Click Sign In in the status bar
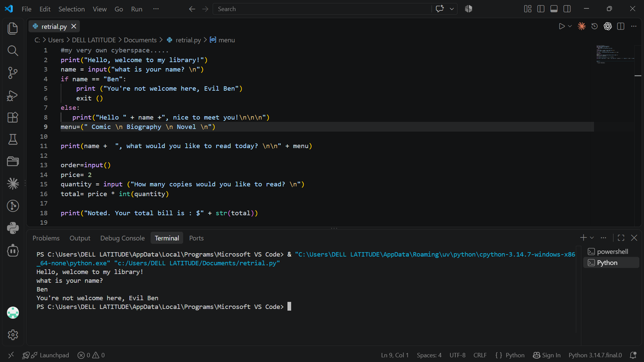 pos(547,355)
